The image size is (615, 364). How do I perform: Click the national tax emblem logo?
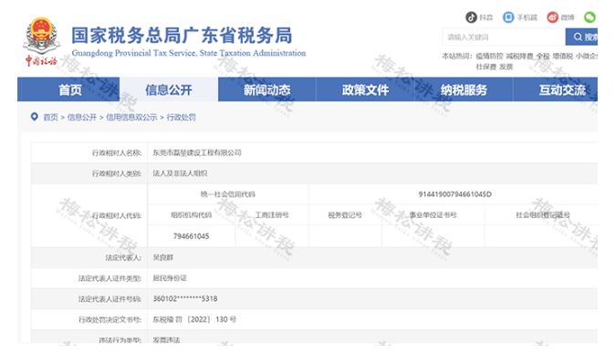42,42
